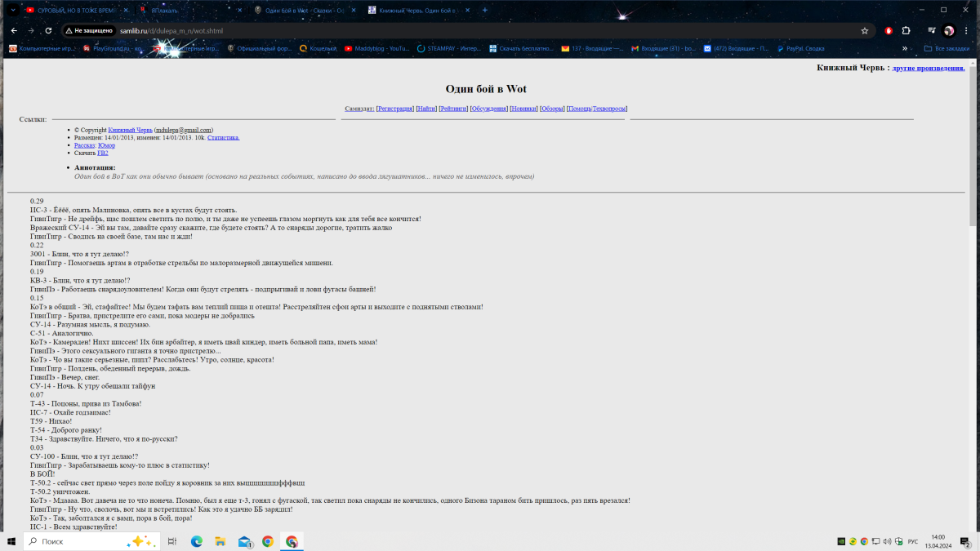Click the 'Новинки' link
Viewport: 980px width, 551px height.
523,109
